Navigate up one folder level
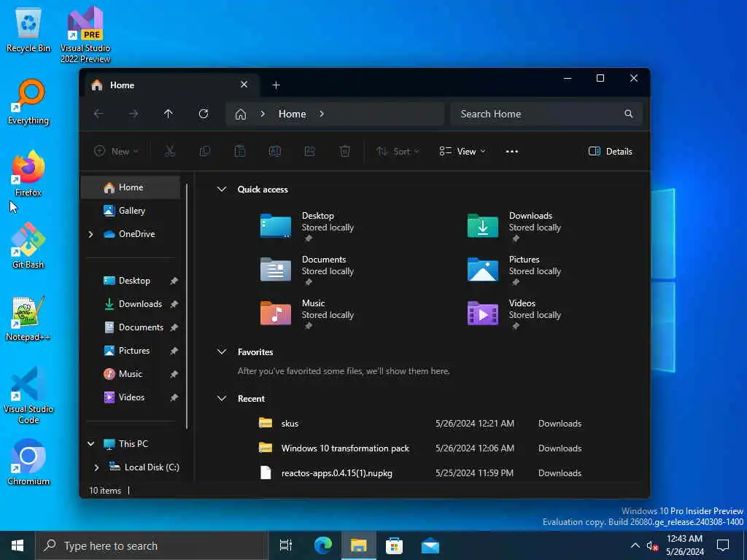747x560 pixels. (x=169, y=114)
